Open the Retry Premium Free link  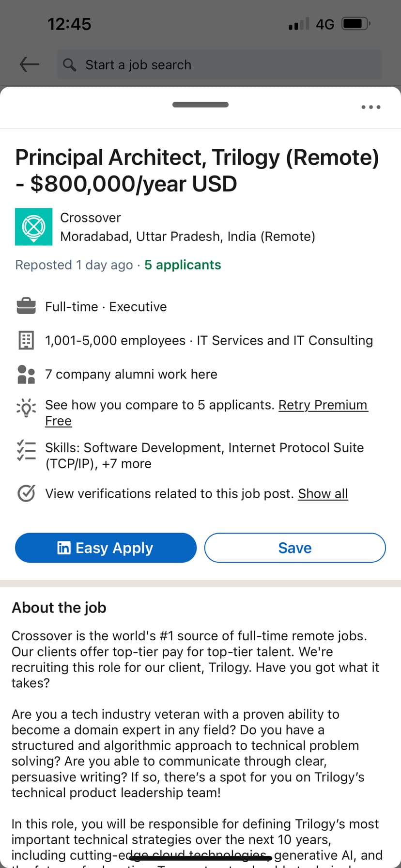click(x=323, y=405)
